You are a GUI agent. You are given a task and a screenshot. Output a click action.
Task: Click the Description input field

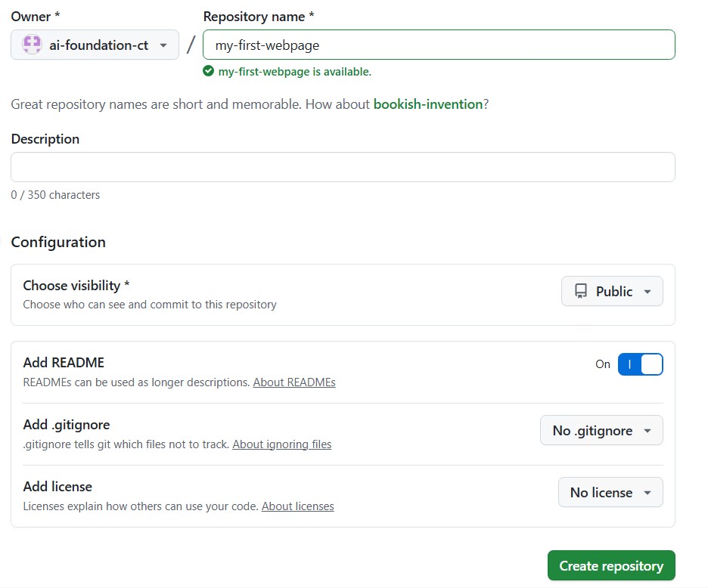[343, 166]
